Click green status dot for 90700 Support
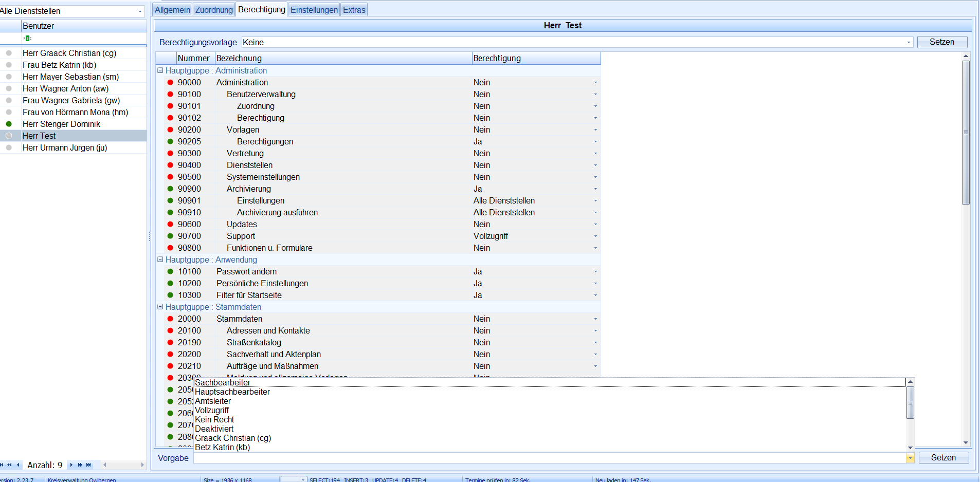This screenshot has width=980, height=482. coord(170,236)
